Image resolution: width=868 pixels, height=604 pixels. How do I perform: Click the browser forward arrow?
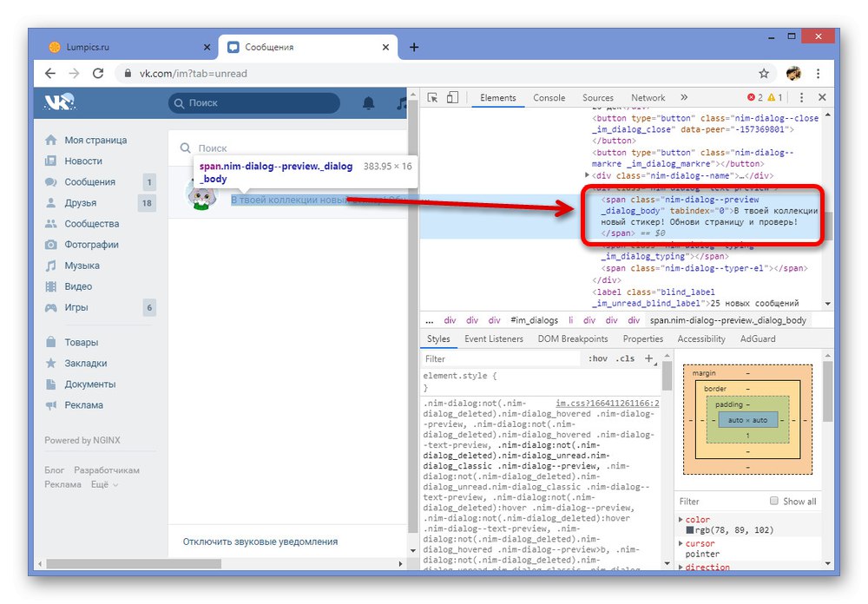coord(74,73)
